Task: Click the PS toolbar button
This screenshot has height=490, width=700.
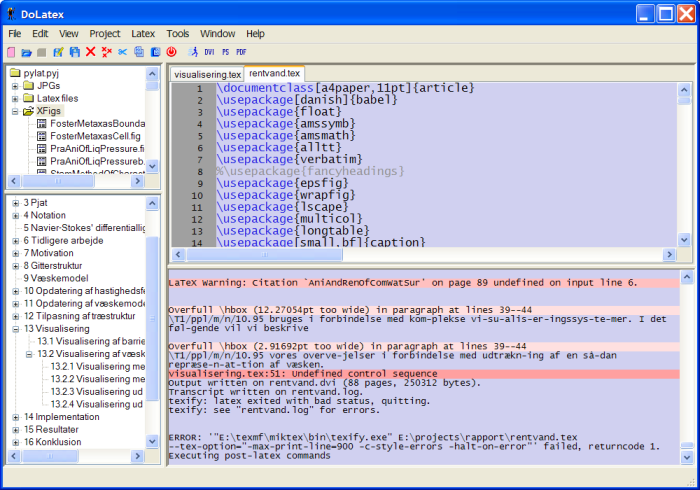Action: click(x=225, y=51)
